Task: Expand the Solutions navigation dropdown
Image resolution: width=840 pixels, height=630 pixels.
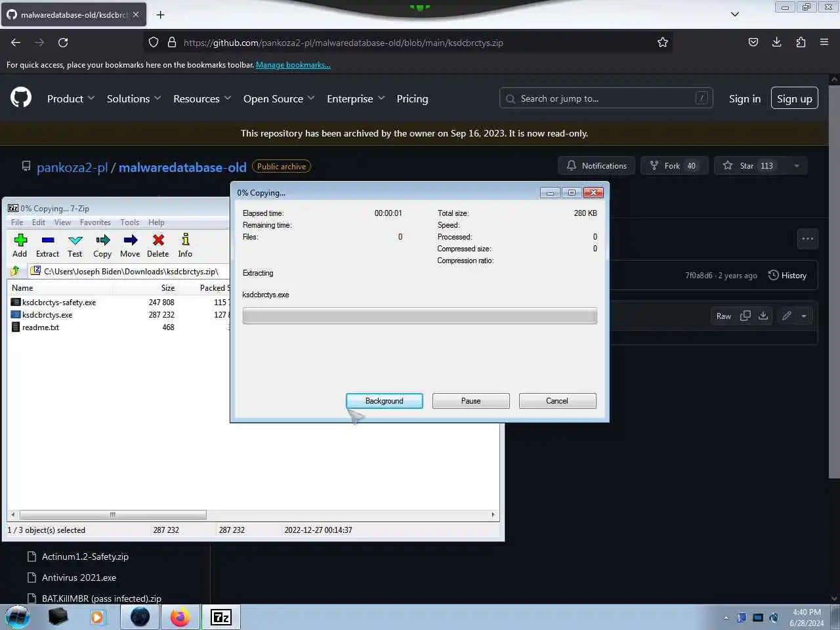Action: tap(134, 98)
